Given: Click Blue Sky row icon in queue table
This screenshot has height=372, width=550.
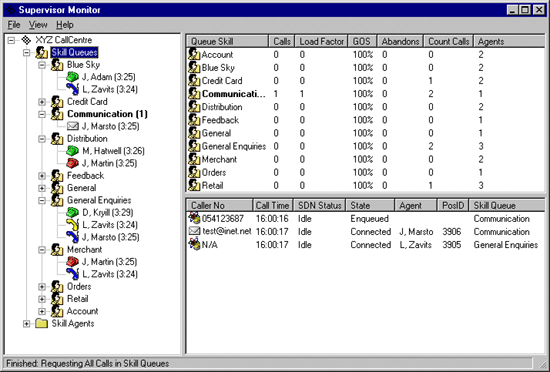Looking at the screenshot, I should (194, 67).
